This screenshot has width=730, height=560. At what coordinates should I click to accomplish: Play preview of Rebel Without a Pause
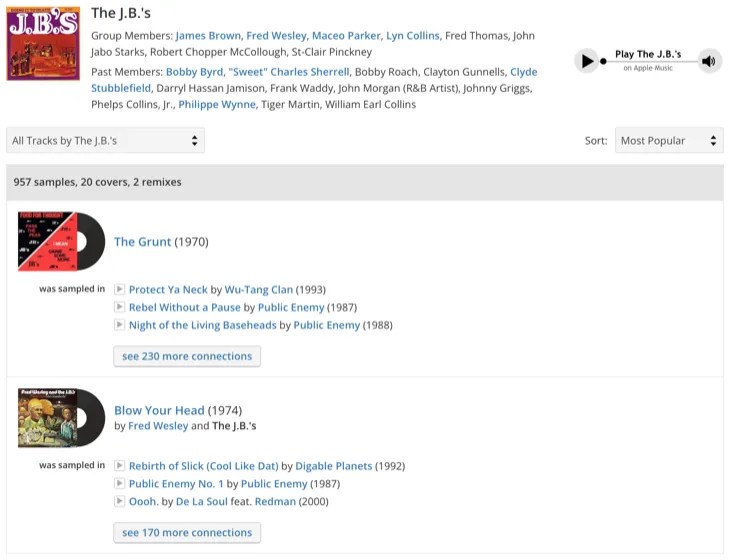(x=120, y=307)
